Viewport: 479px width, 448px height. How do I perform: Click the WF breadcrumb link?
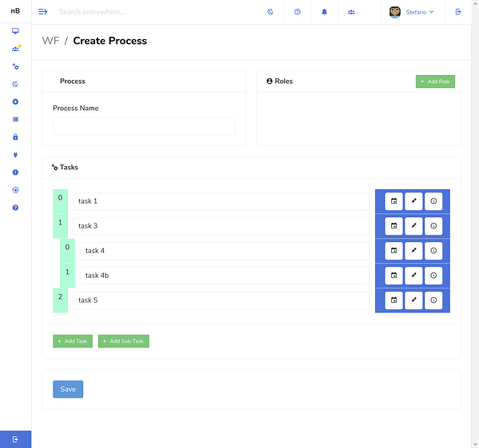(50, 41)
